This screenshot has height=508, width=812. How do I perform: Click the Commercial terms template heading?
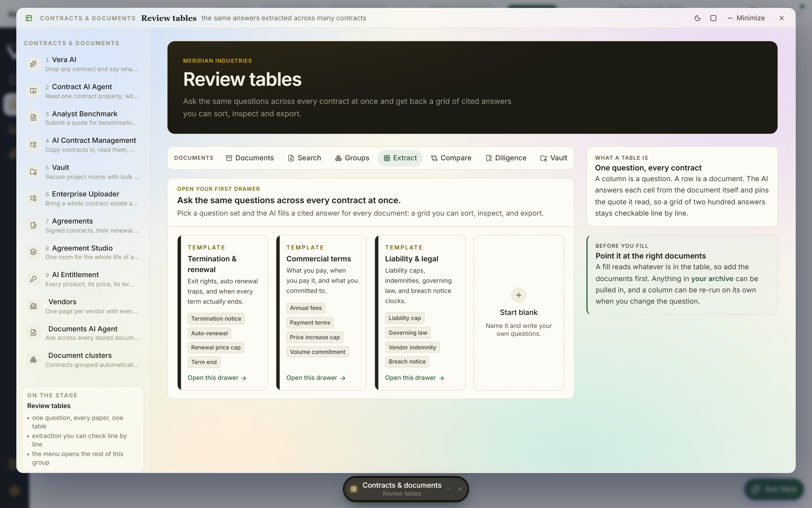click(318, 259)
